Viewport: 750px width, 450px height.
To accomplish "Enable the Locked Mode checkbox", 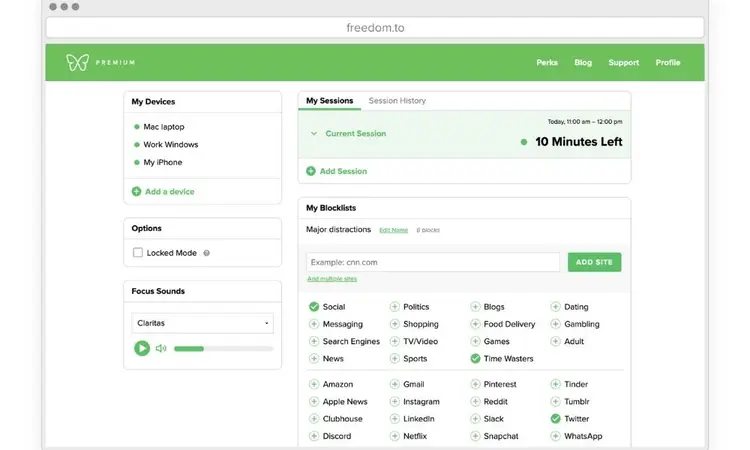I will [x=138, y=252].
